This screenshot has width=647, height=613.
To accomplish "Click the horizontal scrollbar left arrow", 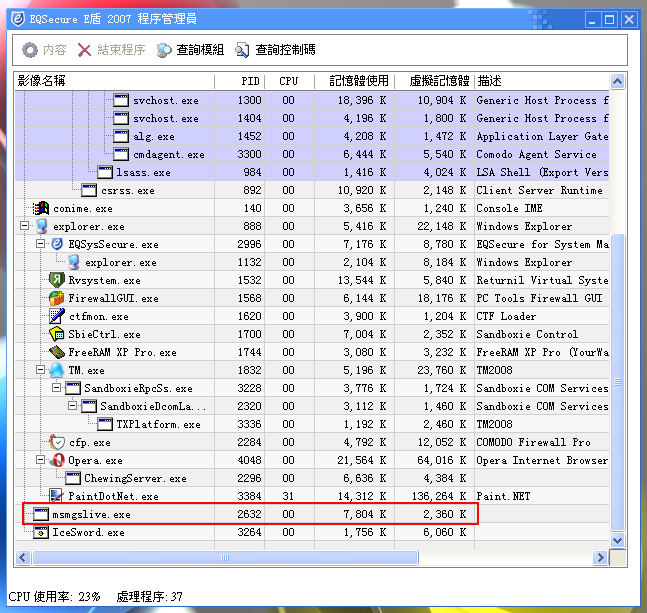I will click(23, 558).
